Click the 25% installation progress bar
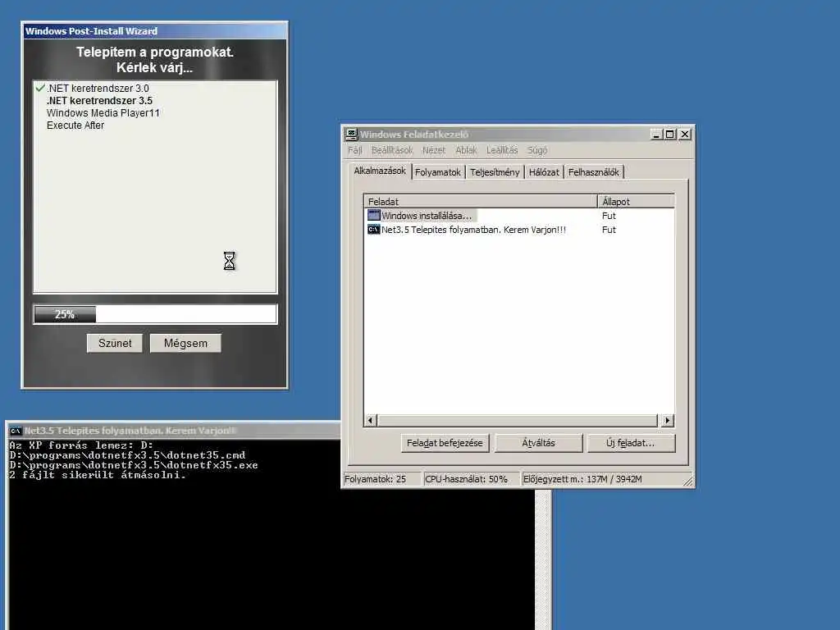840x630 pixels. tap(155, 314)
